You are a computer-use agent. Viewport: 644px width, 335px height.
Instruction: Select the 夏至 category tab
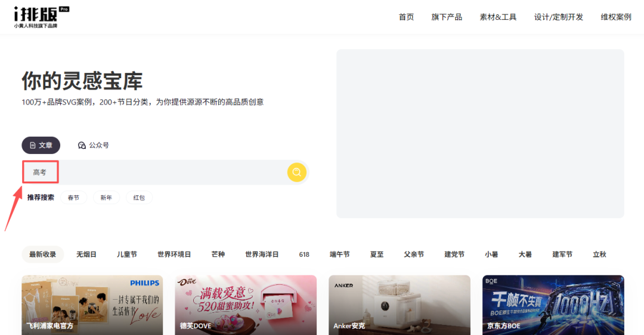[x=377, y=254]
